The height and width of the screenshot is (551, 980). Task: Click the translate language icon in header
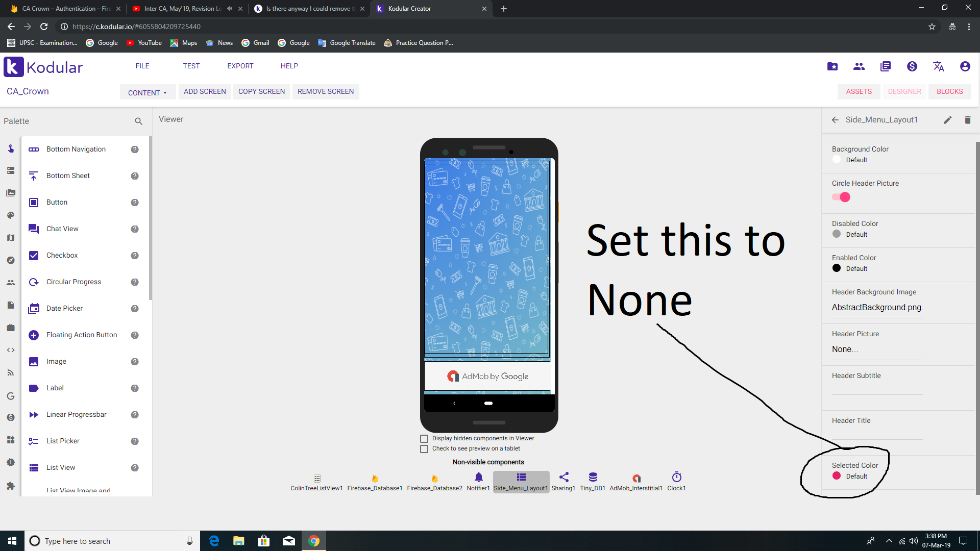pos(938,66)
